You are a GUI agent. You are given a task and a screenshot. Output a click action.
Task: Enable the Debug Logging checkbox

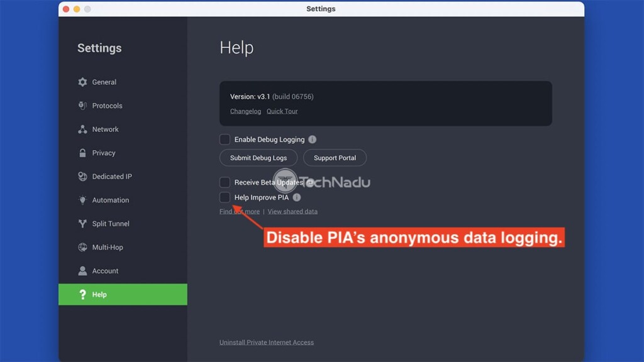[x=225, y=140]
